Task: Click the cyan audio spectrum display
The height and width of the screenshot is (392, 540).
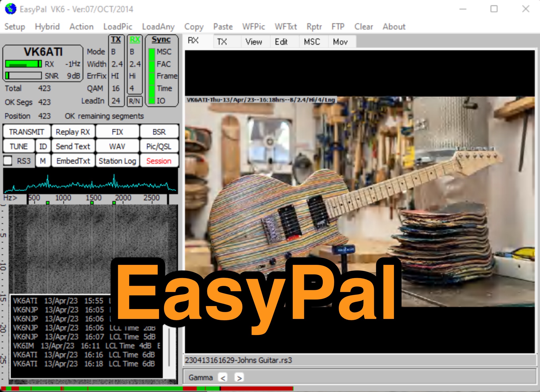Action: click(x=90, y=181)
